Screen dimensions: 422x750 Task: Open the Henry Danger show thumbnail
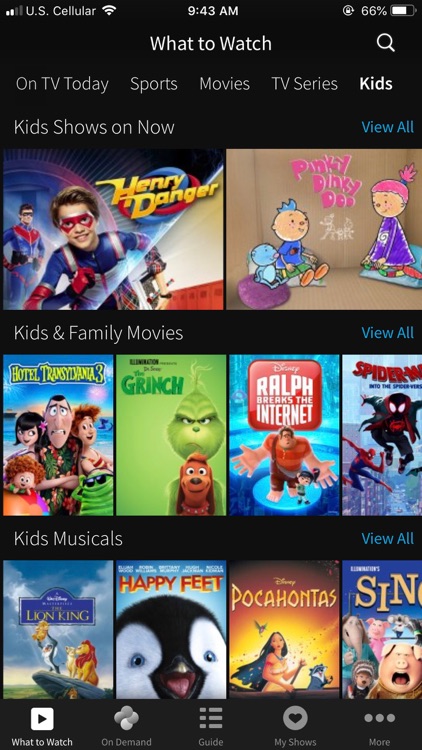point(113,229)
